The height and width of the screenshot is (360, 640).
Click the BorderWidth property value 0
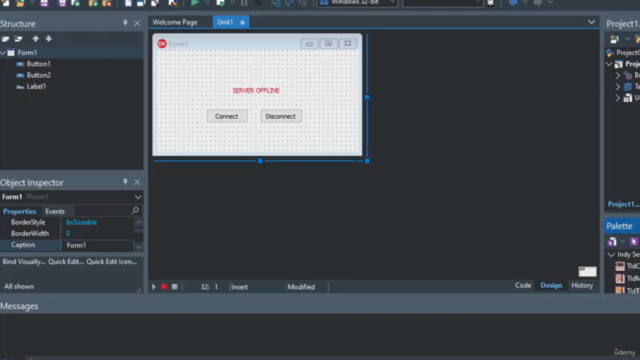point(68,233)
